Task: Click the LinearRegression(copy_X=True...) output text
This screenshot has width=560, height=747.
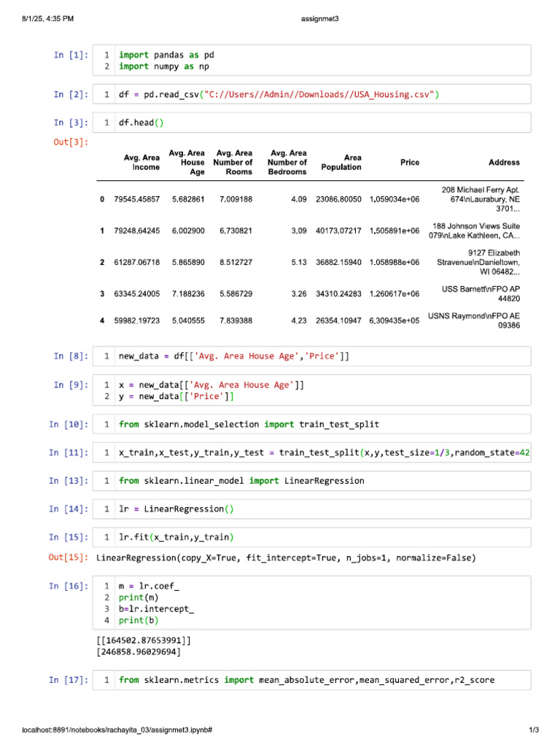Action: click(286, 557)
